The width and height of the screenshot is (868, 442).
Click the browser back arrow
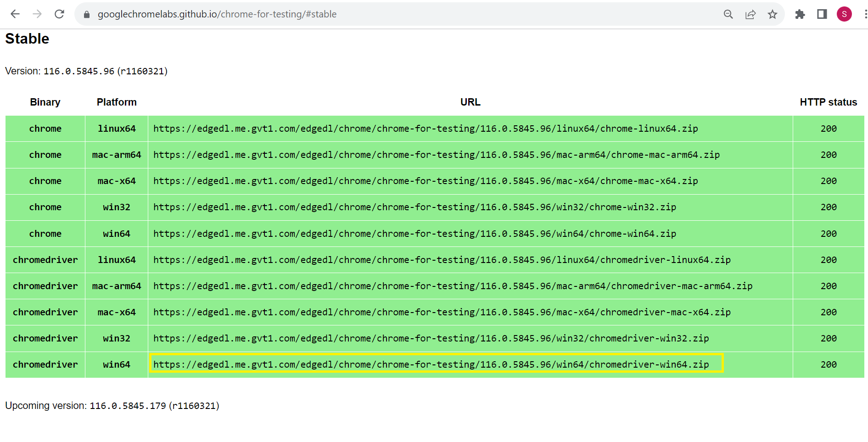coord(15,14)
